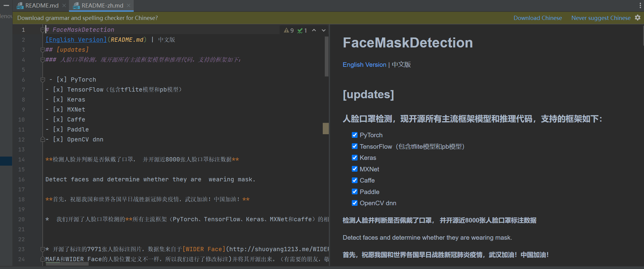This screenshot has width=644, height=269.
Task: Collapse the updates section fold on line 3
Action: click(43, 50)
